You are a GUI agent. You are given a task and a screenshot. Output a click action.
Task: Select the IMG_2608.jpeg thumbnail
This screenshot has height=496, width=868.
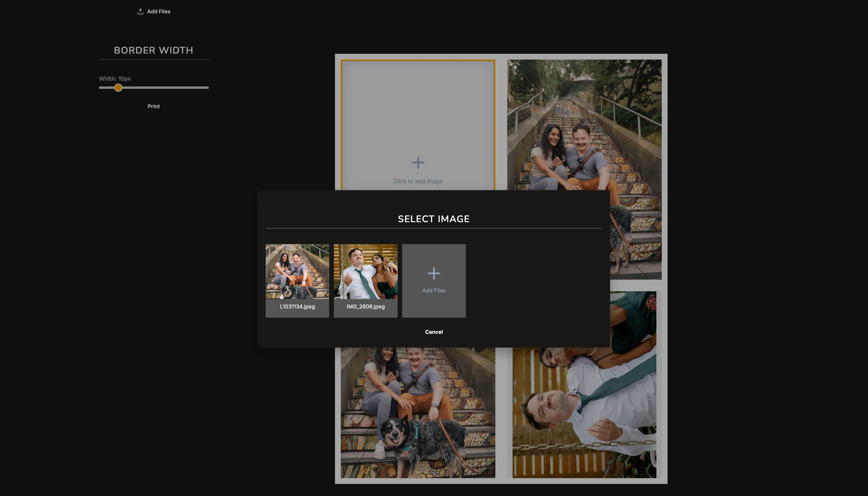pyautogui.click(x=366, y=271)
